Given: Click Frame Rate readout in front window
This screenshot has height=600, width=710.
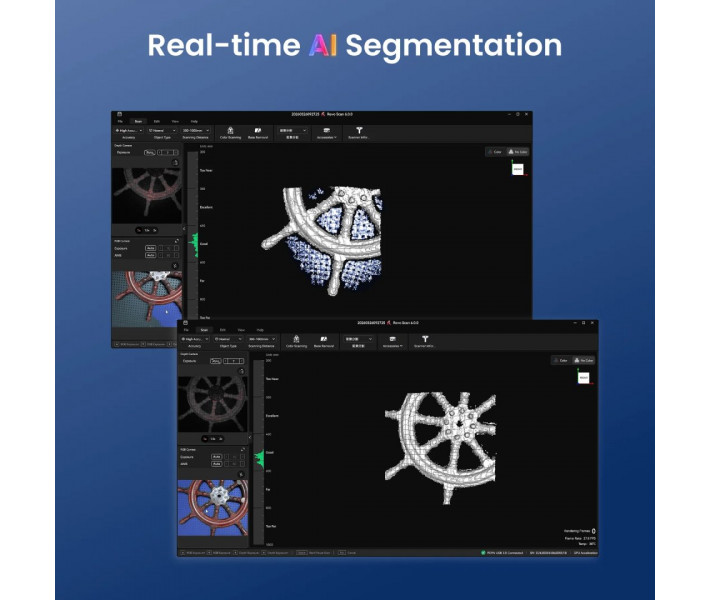Looking at the screenshot, I should tap(580, 538).
